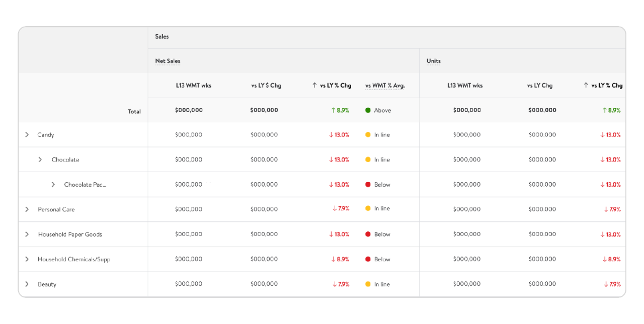
Task: Expand the Candy row chevron
Action: click(x=27, y=135)
